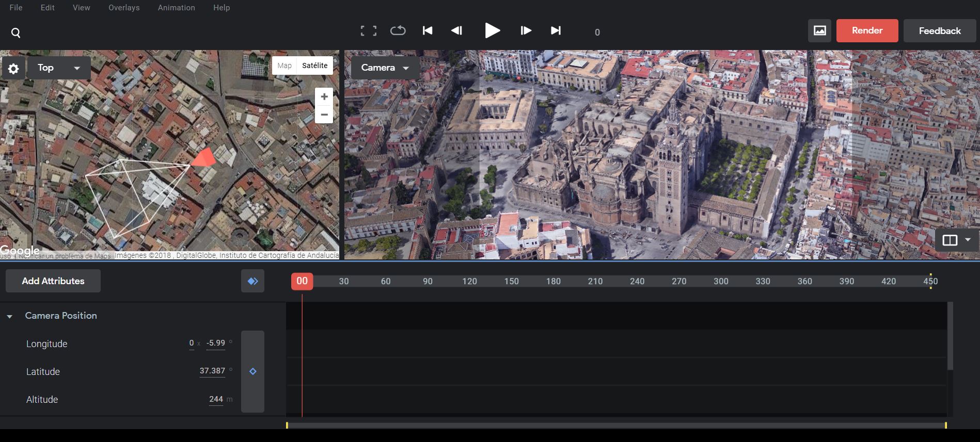Open the Top view dropdown

click(x=58, y=68)
